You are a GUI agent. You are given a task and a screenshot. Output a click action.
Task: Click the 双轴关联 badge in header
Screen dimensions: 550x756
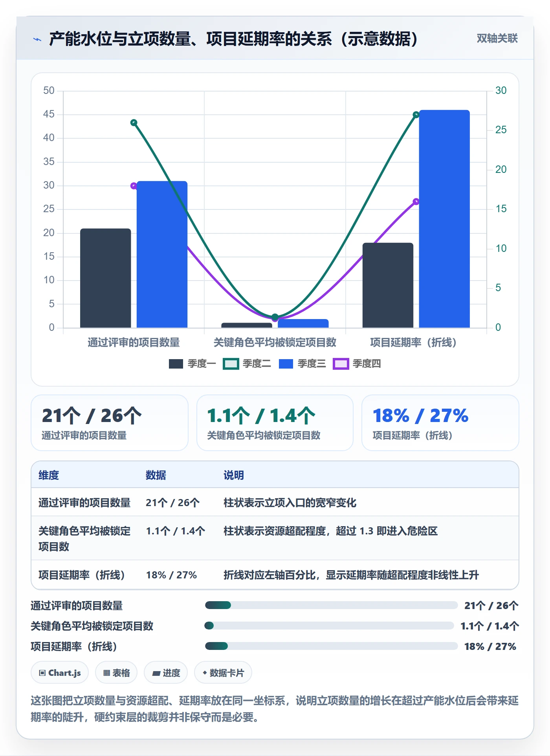click(x=497, y=39)
